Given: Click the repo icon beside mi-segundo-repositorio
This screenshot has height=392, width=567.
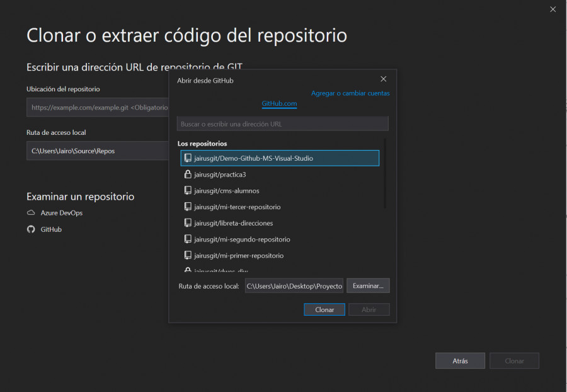Looking at the screenshot, I should (x=188, y=239).
